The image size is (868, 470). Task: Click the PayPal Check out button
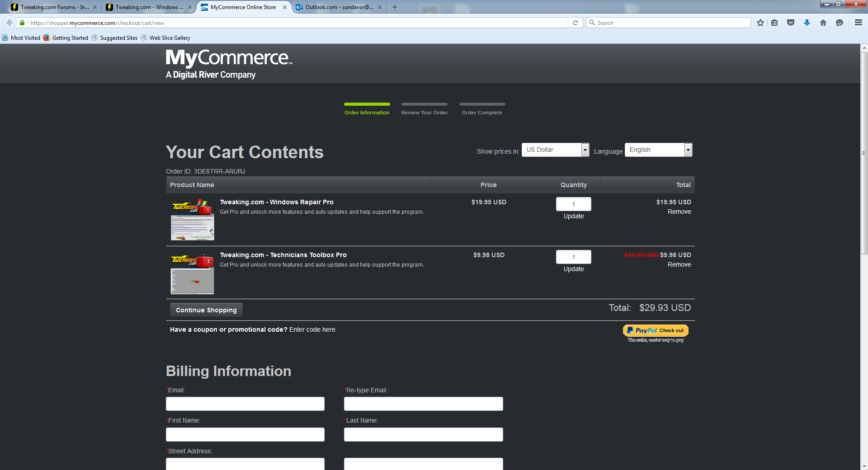pos(656,331)
